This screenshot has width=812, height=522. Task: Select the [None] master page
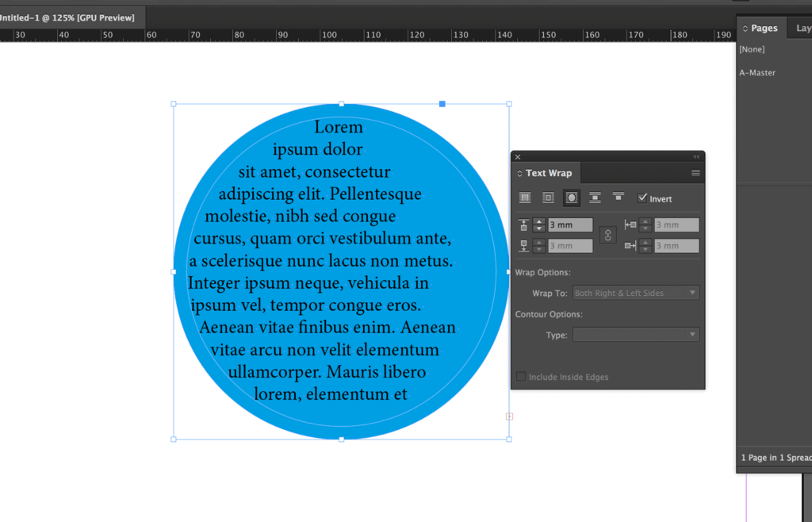751,48
